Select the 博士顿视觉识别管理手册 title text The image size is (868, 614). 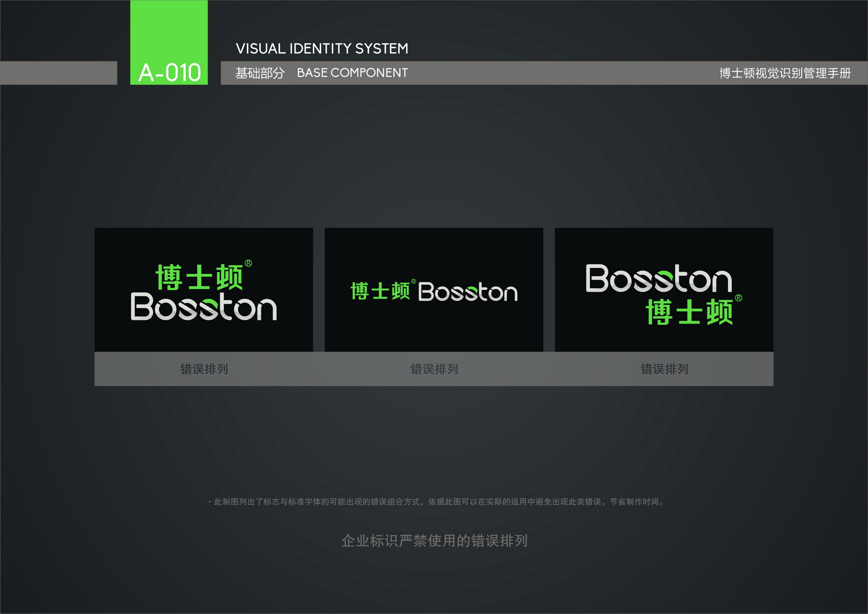pyautogui.click(x=785, y=73)
